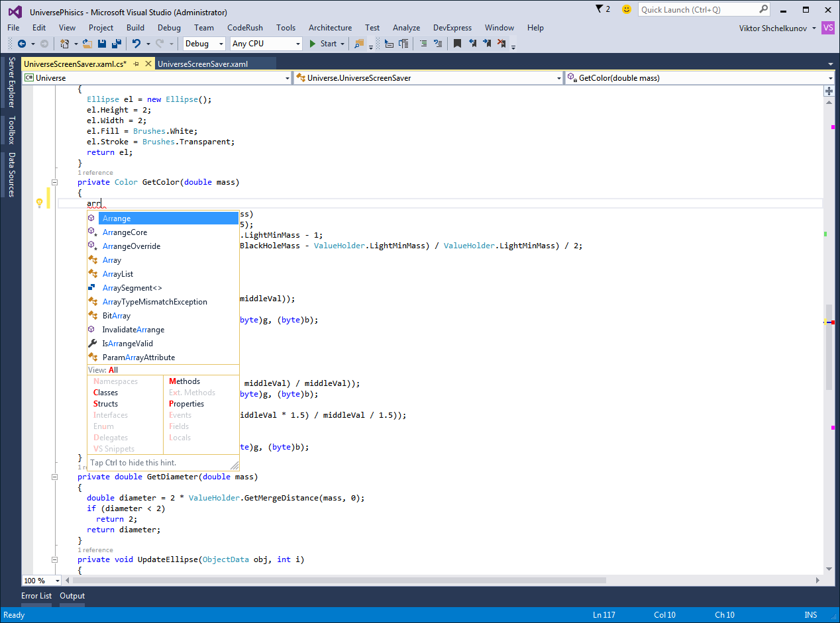
Task: Open the Any CPU platform dropdown
Action: coord(266,44)
